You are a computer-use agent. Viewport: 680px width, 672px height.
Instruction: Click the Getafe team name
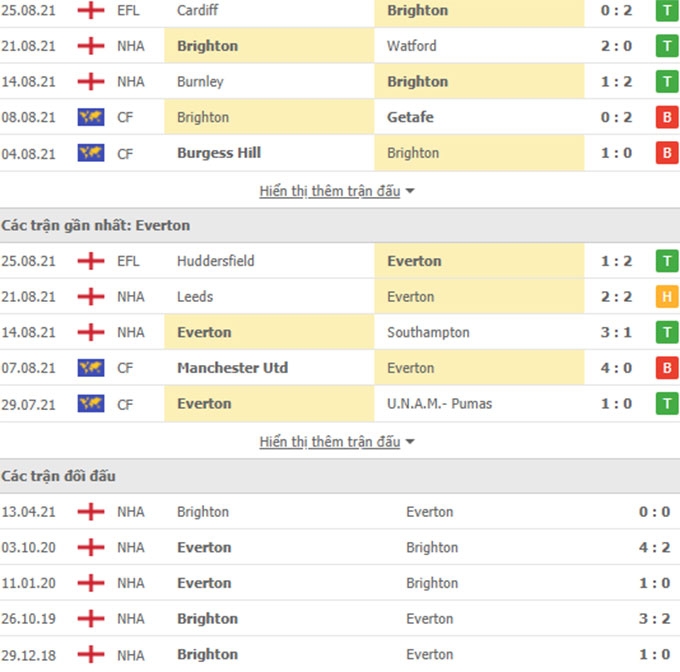pyautogui.click(x=410, y=117)
